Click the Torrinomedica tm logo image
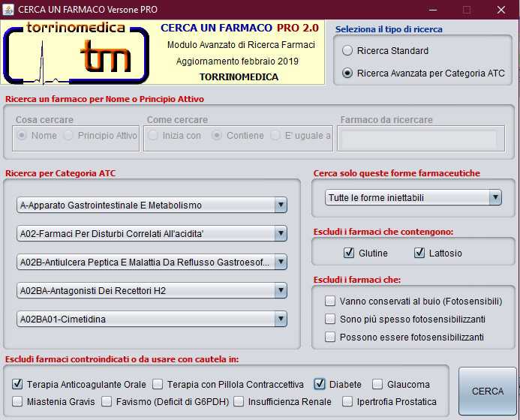This screenshot has width=520, height=420. click(76, 52)
